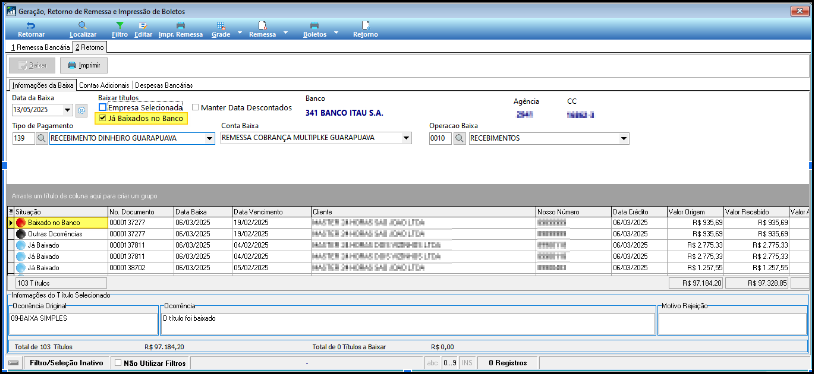Image resolution: width=814 pixels, height=374 pixels.
Task: Expand the Remessa dropdown arrow
Action: point(286,32)
